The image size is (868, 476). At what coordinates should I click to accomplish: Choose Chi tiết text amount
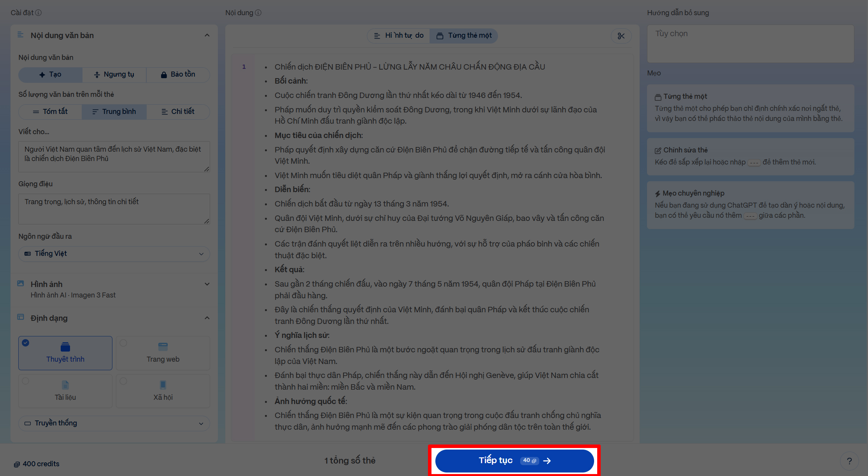coord(178,112)
